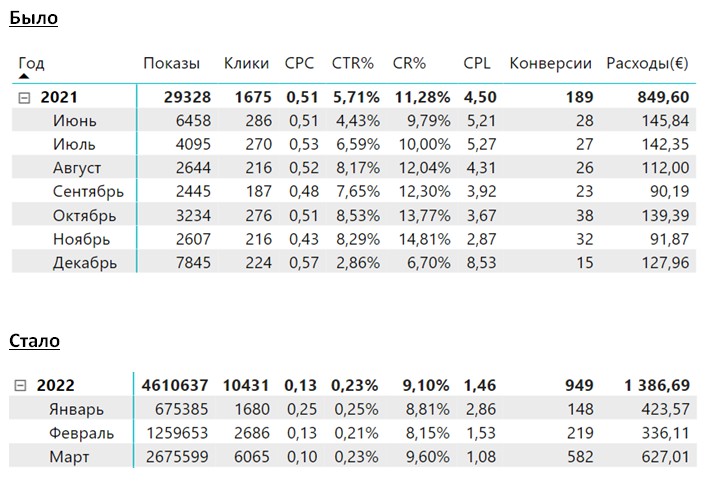The image size is (705, 483).
Task: Click the Клики column header
Action: click(246, 63)
